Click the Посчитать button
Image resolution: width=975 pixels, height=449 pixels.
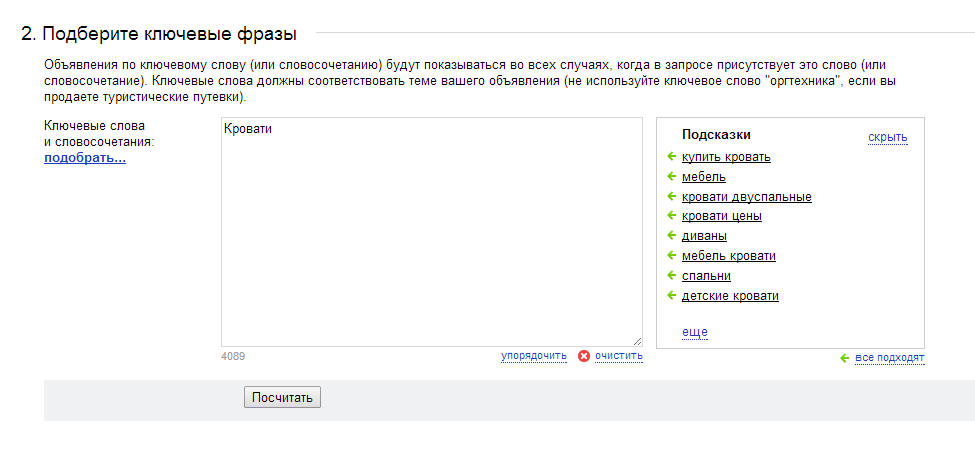point(282,397)
